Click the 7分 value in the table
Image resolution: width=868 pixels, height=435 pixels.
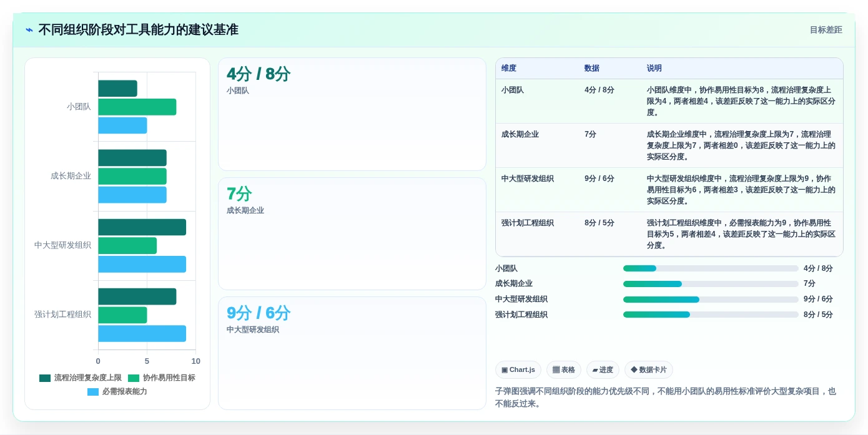tap(591, 134)
